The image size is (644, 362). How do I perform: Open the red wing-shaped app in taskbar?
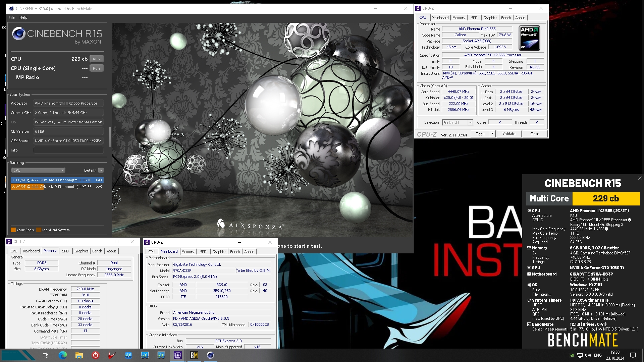(x=112, y=355)
